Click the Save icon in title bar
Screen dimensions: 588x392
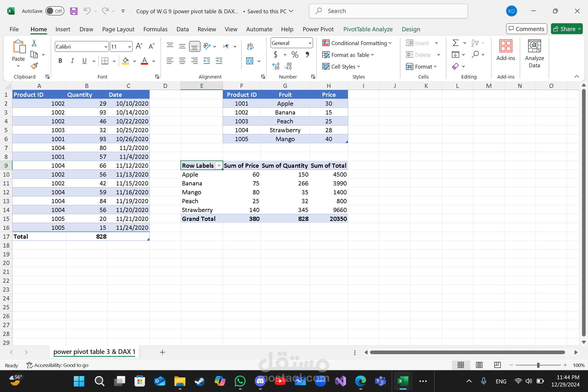tap(74, 11)
